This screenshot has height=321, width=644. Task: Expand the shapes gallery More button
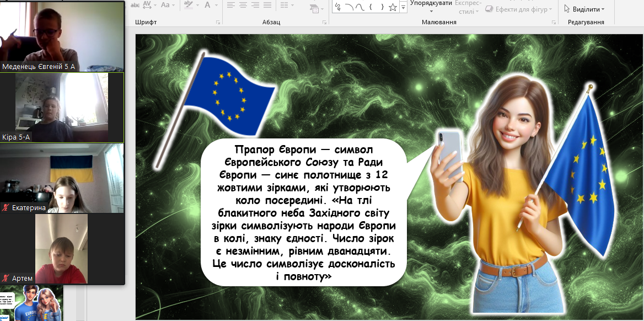tap(403, 7)
